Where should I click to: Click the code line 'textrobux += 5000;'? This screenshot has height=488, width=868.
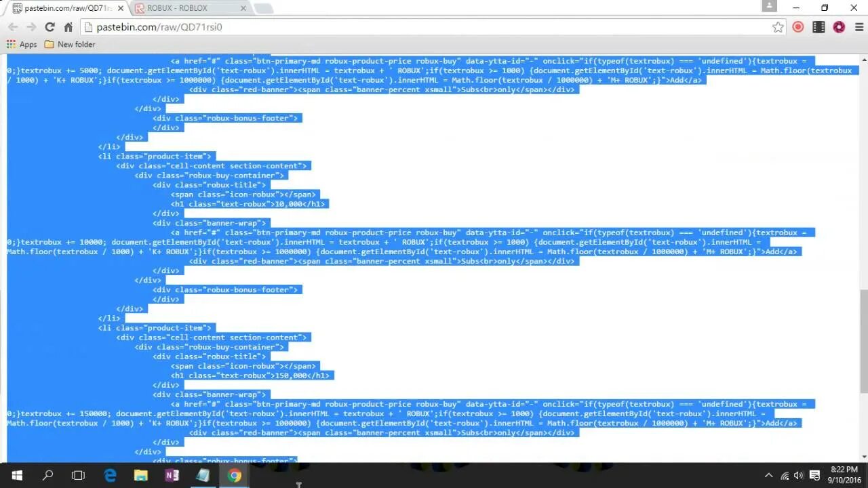click(429, 70)
